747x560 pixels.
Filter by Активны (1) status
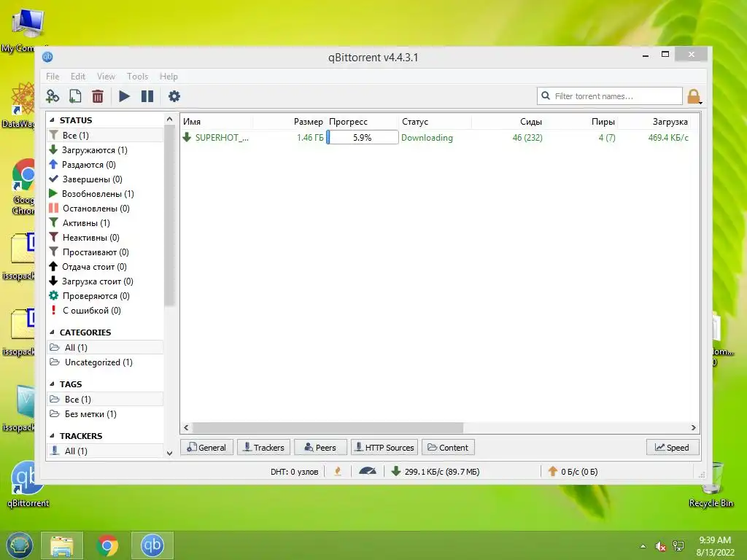point(86,223)
